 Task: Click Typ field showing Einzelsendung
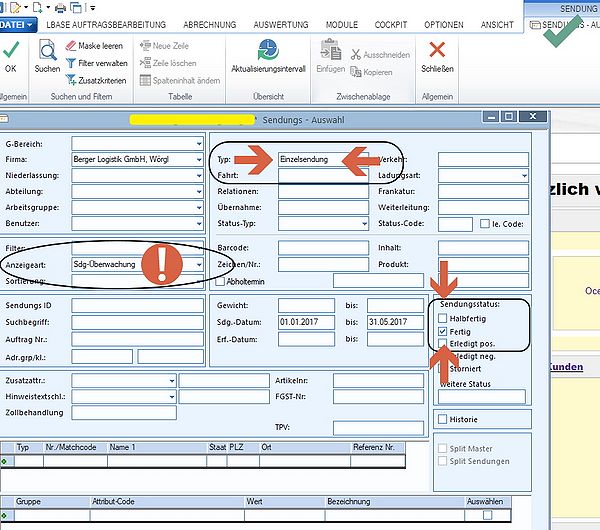(x=323, y=159)
